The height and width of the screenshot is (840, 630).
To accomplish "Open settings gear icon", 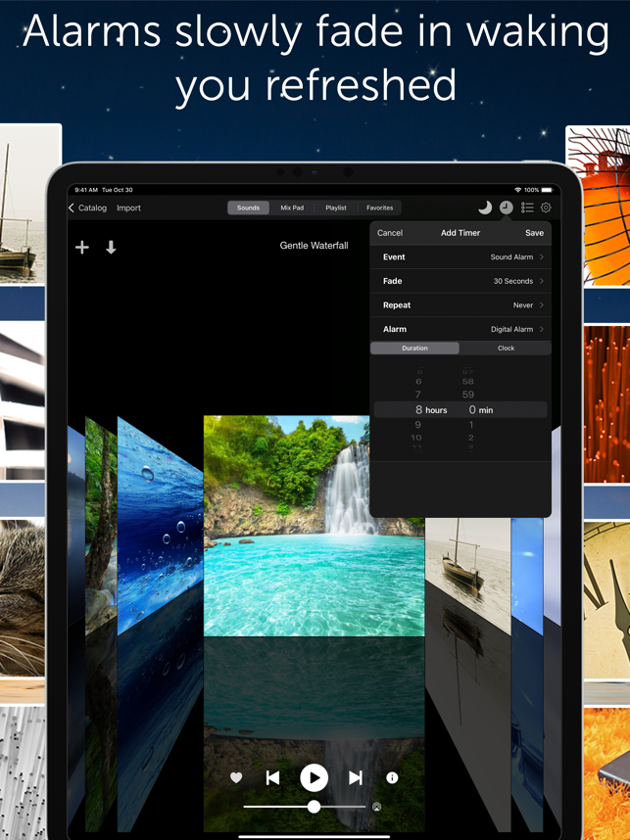I will (547, 208).
